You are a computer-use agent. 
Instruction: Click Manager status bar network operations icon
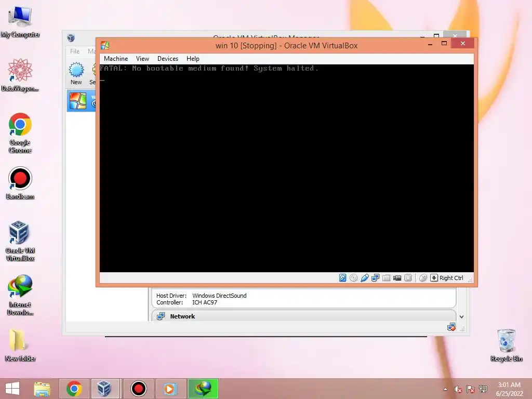(x=451, y=327)
